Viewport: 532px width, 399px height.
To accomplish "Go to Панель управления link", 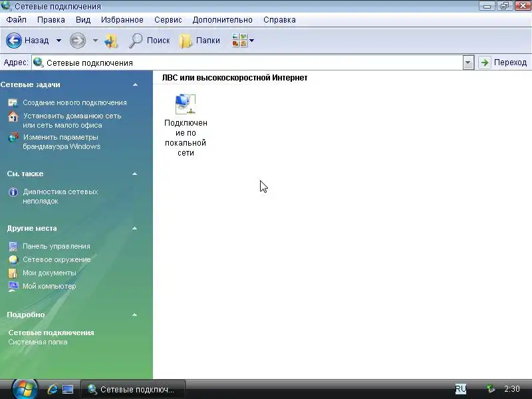I will [x=57, y=246].
